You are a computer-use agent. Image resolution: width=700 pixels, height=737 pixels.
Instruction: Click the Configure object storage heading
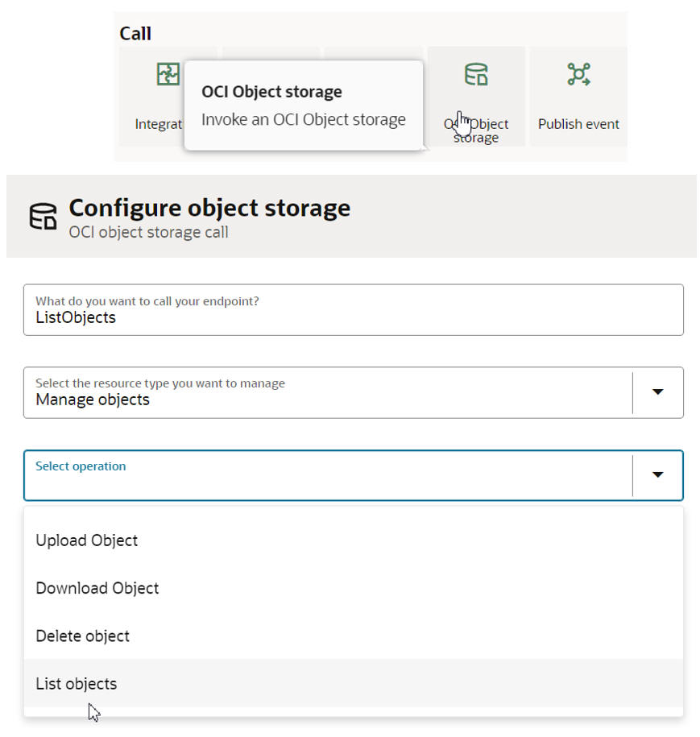[x=209, y=208]
